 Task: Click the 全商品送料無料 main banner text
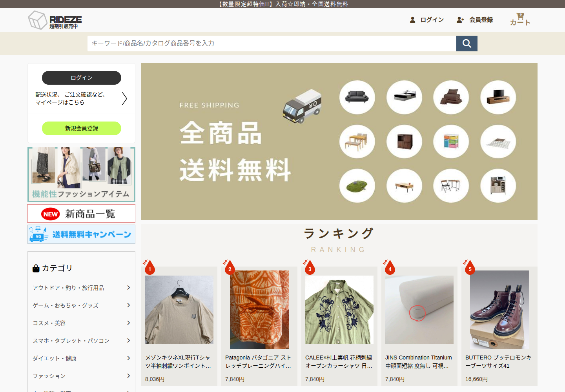click(x=235, y=151)
